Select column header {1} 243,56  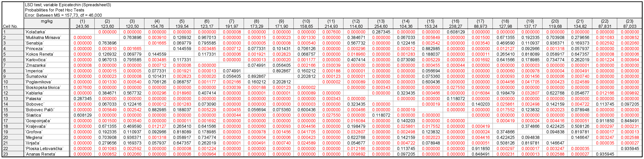(82, 24)
